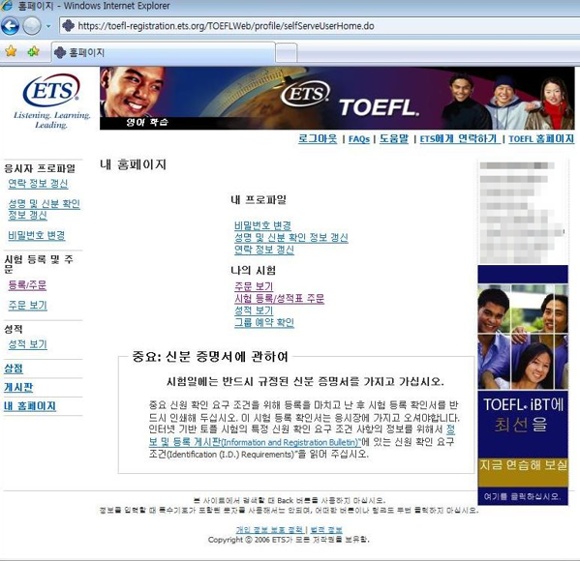
Task: Click ETS에게 연락하기 link
Action: coord(459,139)
